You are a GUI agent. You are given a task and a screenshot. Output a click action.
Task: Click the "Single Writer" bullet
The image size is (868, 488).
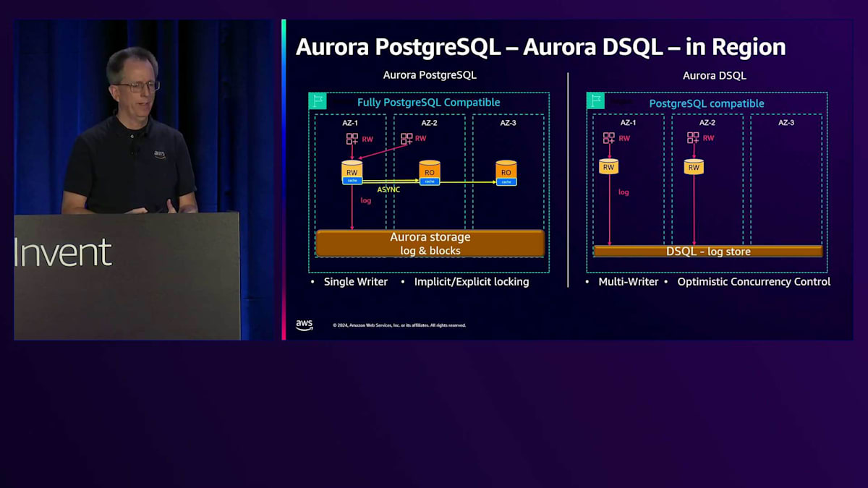coord(356,282)
